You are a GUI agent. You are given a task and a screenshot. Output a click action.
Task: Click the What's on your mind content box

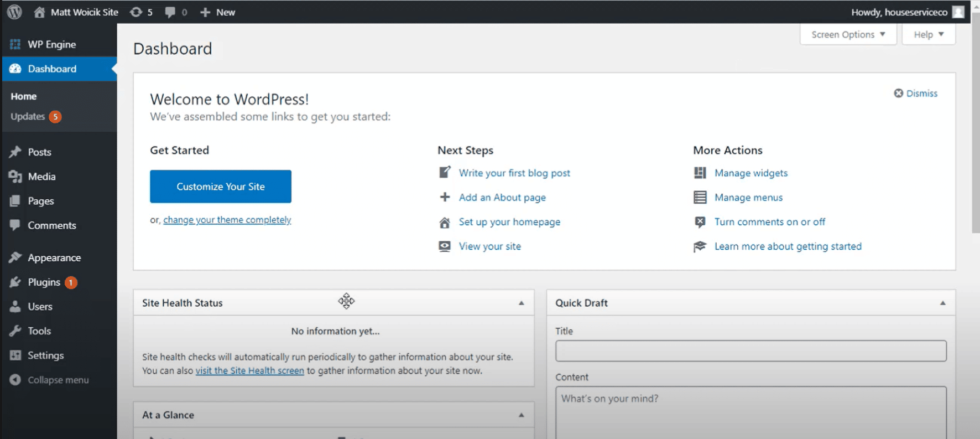click(x=751, y=412)
